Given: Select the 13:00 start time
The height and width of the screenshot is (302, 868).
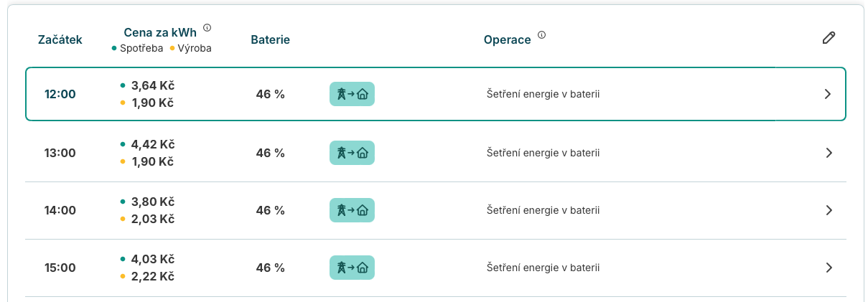Looking at the screenshot, I should click(60, 153).
